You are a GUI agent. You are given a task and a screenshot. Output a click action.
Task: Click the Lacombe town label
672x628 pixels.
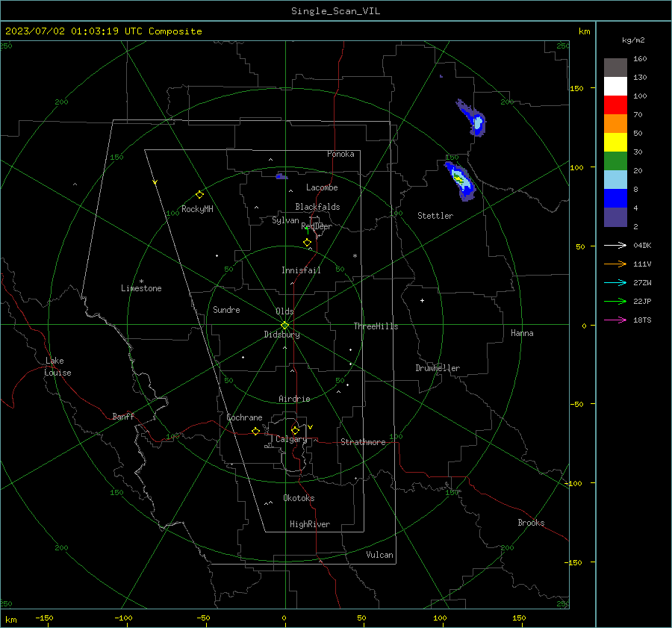pyautogui.click(x=322, y=187)
